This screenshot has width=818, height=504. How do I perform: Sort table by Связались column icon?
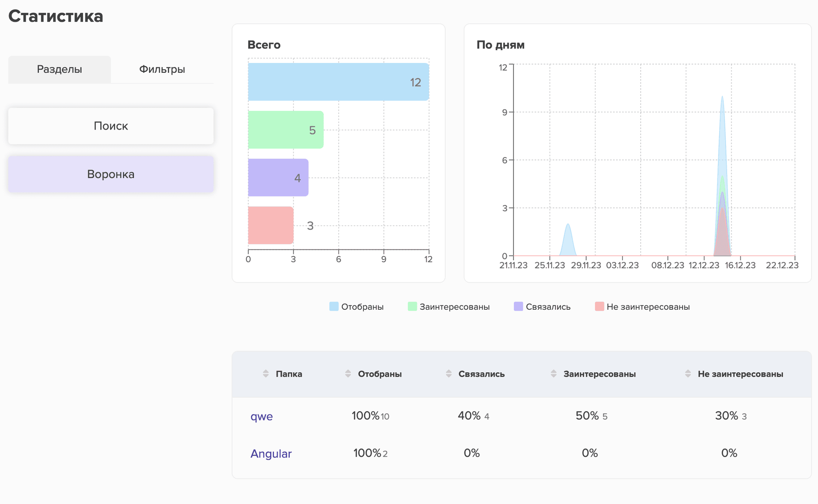[x=449, y=374]
